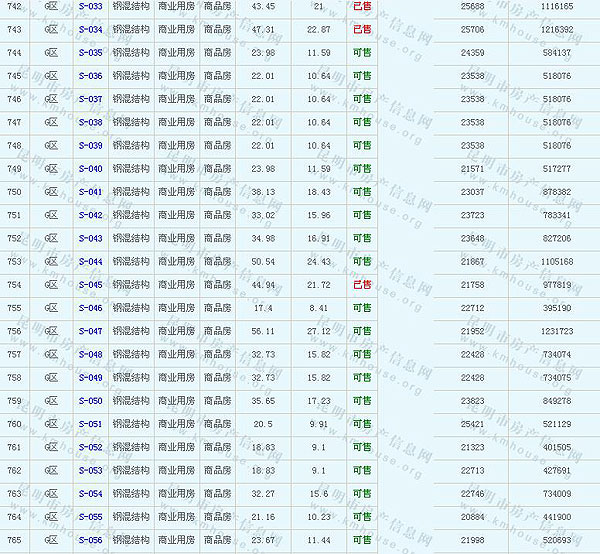
Task: Click the 已售 status for S-045
Action: coord(362,285)
